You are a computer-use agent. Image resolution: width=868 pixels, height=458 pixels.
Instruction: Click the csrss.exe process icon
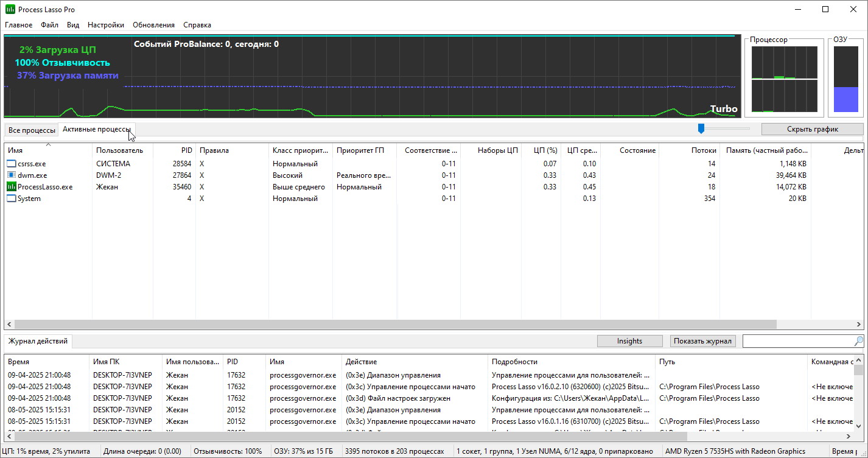pos(12,164)
